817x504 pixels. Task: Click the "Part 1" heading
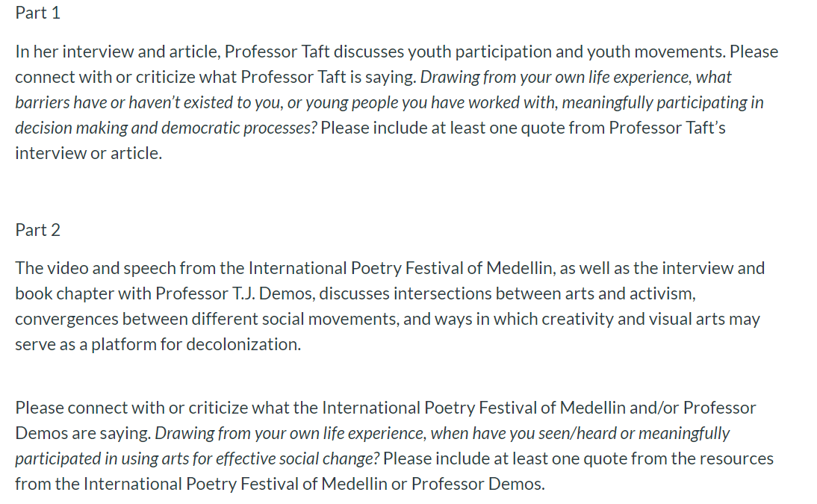tap(37, 13)
